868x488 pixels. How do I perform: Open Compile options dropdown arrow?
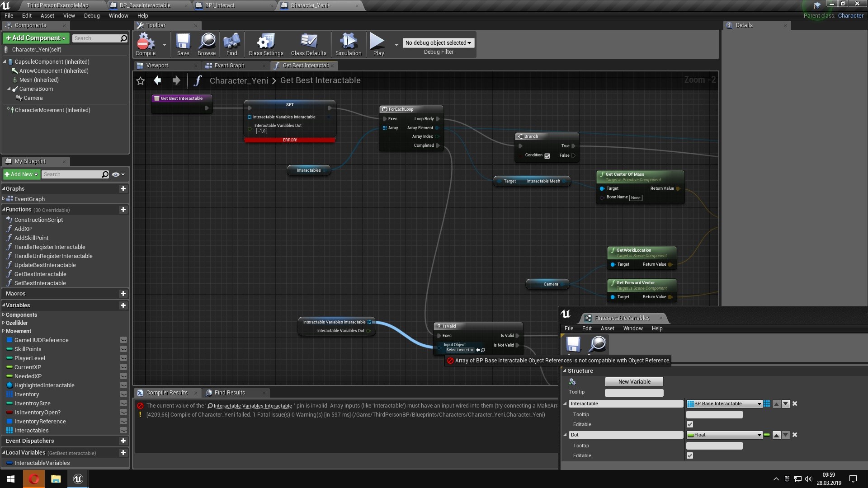(164, 45)
